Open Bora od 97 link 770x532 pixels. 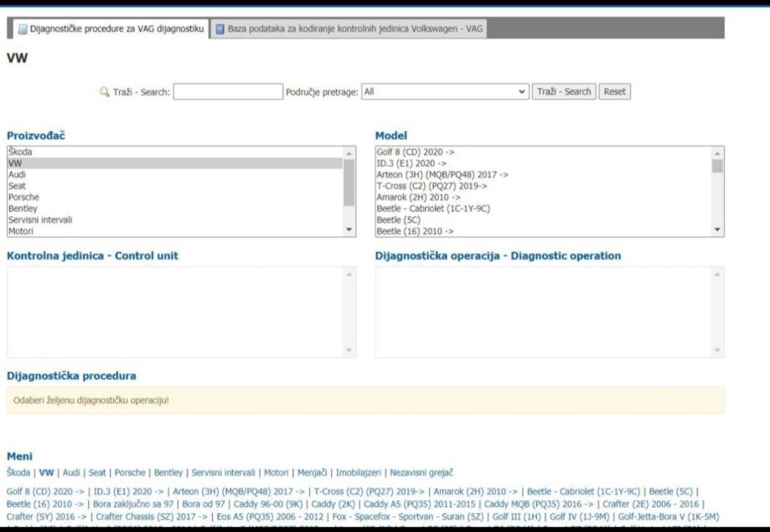pyautogui.click(x=204, y=504)
